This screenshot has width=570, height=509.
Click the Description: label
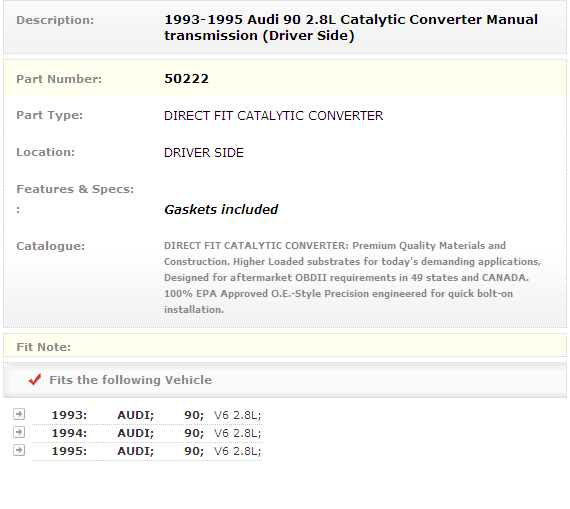tap(55, 20)
